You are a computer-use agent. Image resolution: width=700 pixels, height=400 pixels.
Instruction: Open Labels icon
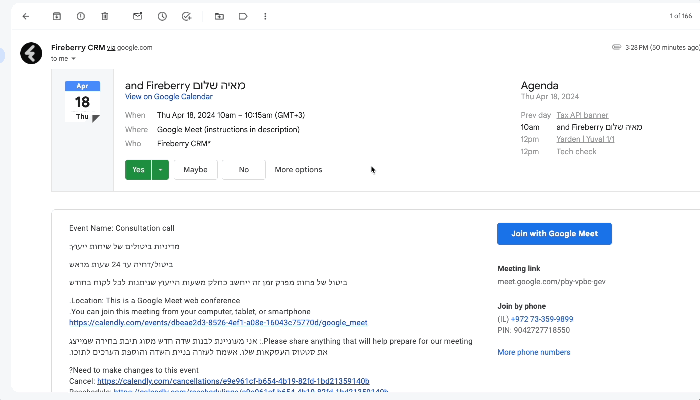[x=243, y=17]
